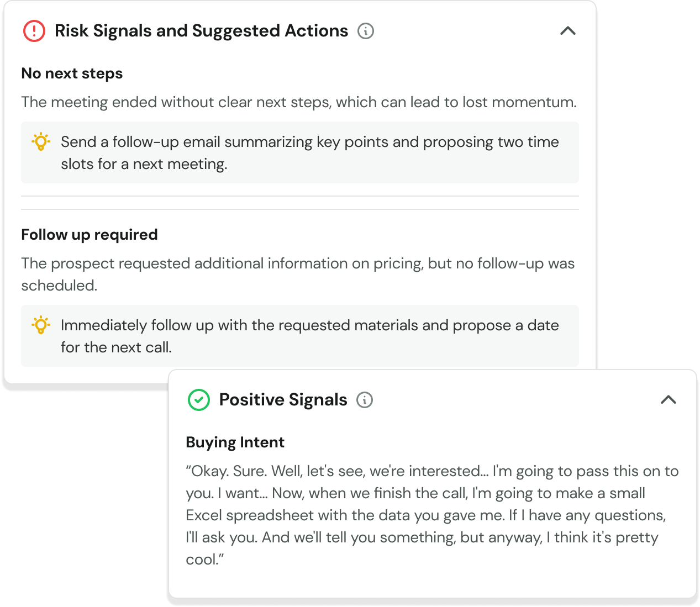Click the separator between the two risk sections

[x=299, y=203]
